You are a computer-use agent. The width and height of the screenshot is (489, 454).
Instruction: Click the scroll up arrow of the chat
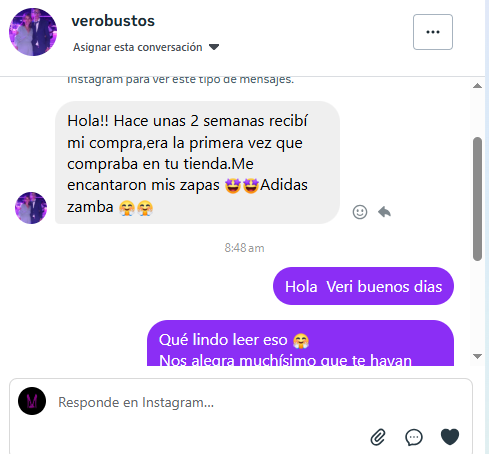tap(477, 86)
